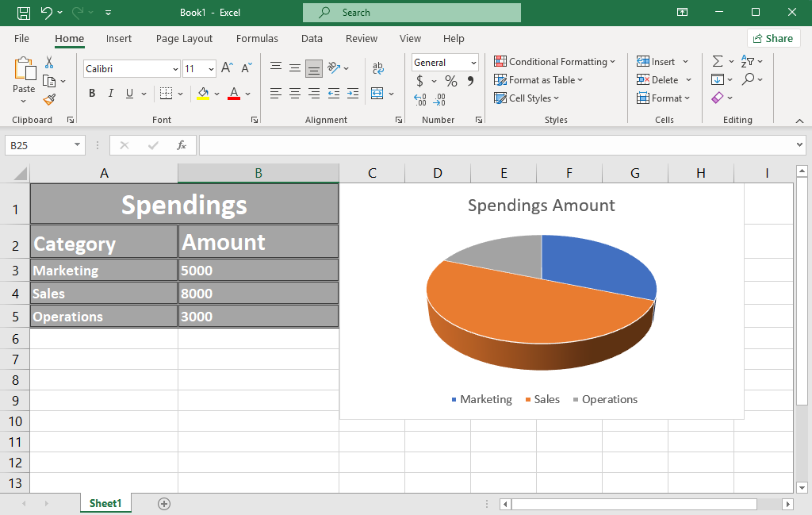
Task: Click the Undo arrow icon
Action: 47,13
